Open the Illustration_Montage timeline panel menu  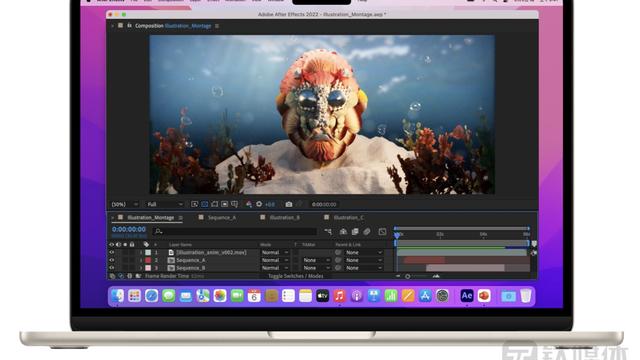pyautogui.click(x=180, y=218)
